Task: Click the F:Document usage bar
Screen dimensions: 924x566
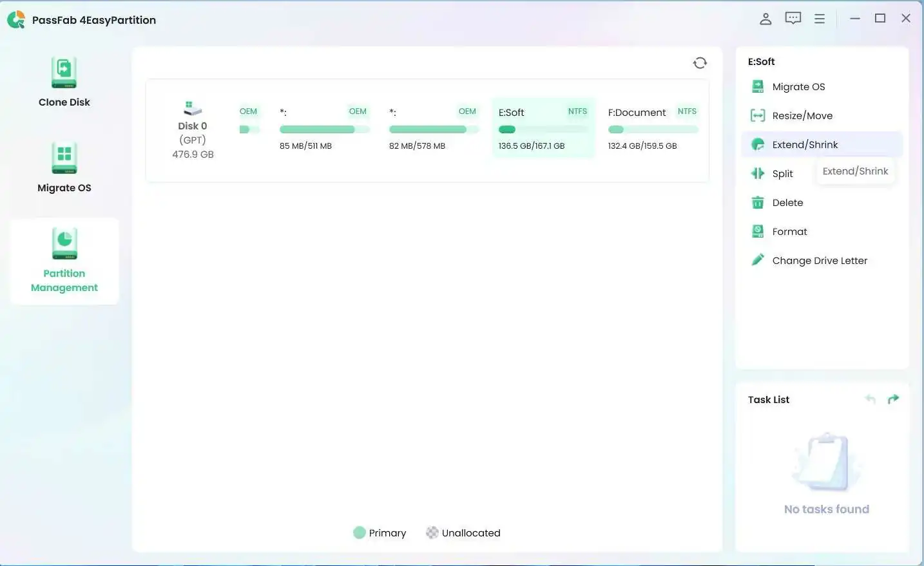Action: 653,129
